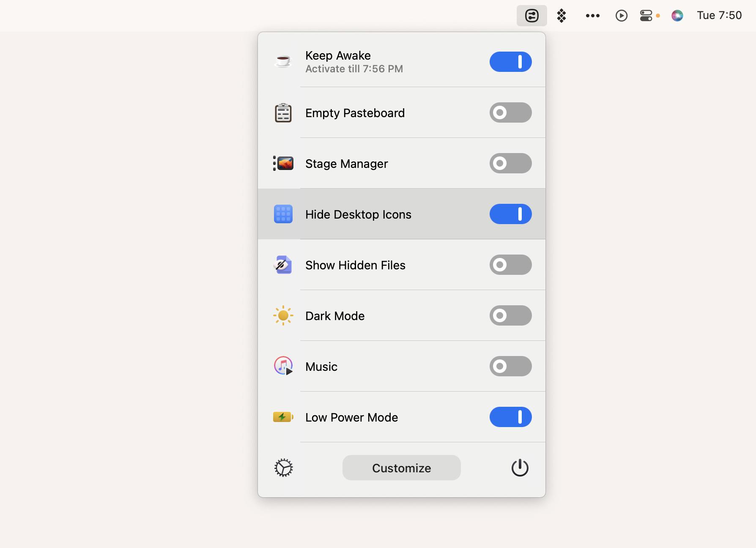This screenshot has width=756, height=548.
Task: Click the Empty Pasteboard label
Action: (x=355, y=113)
